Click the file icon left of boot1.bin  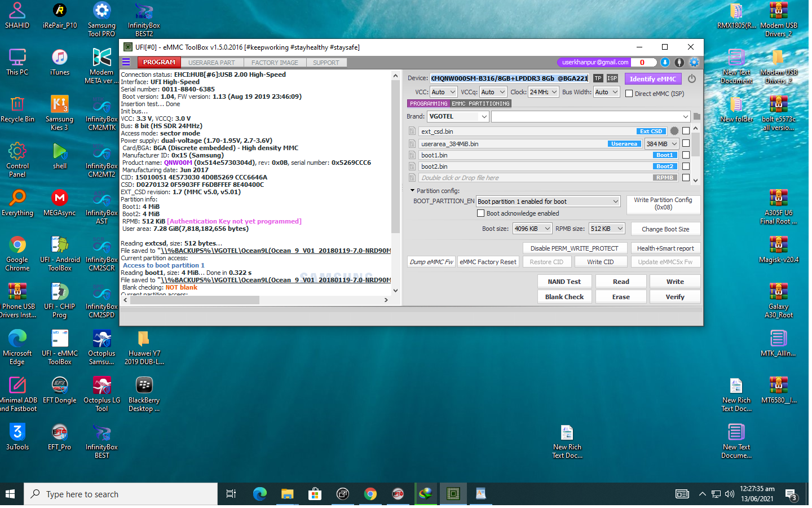click(412, 155)
